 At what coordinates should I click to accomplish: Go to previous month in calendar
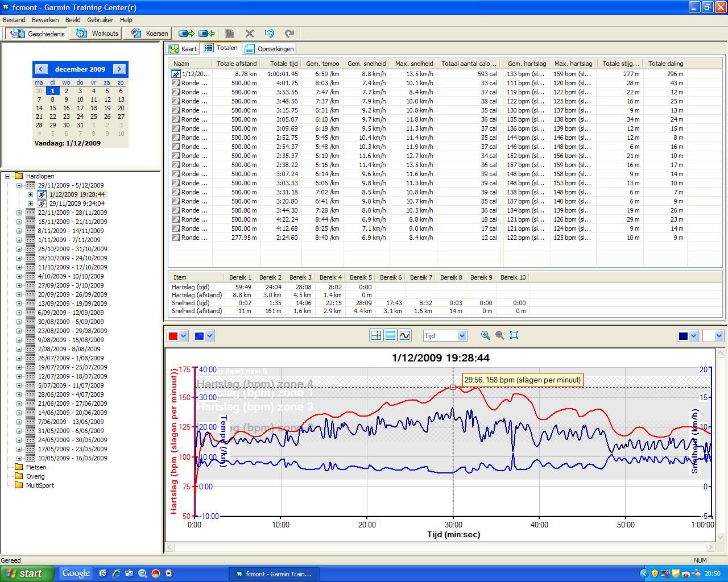[40, 69]
